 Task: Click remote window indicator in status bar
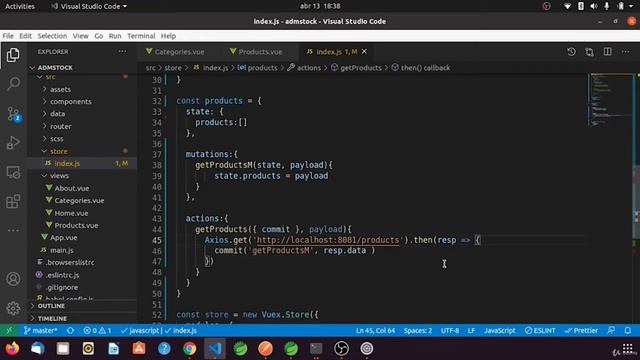tap(9, 330)
